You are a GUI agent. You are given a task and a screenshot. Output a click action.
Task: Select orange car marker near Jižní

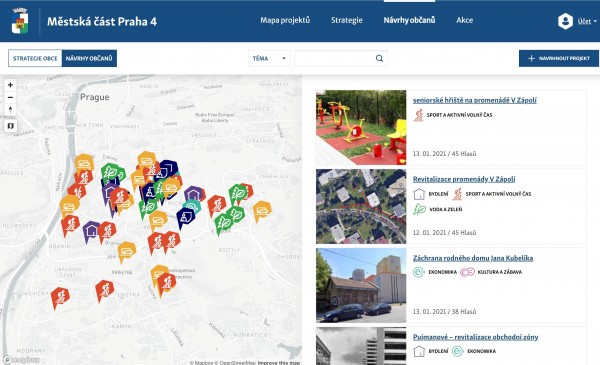(x=127, y=251)
